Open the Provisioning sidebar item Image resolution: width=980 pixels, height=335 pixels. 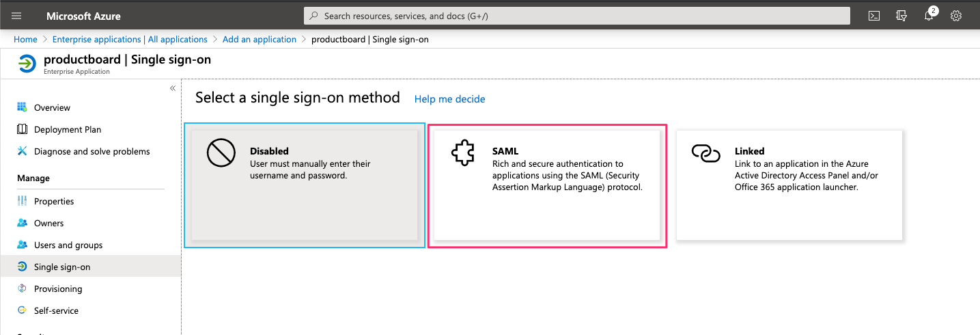point(58,289)
